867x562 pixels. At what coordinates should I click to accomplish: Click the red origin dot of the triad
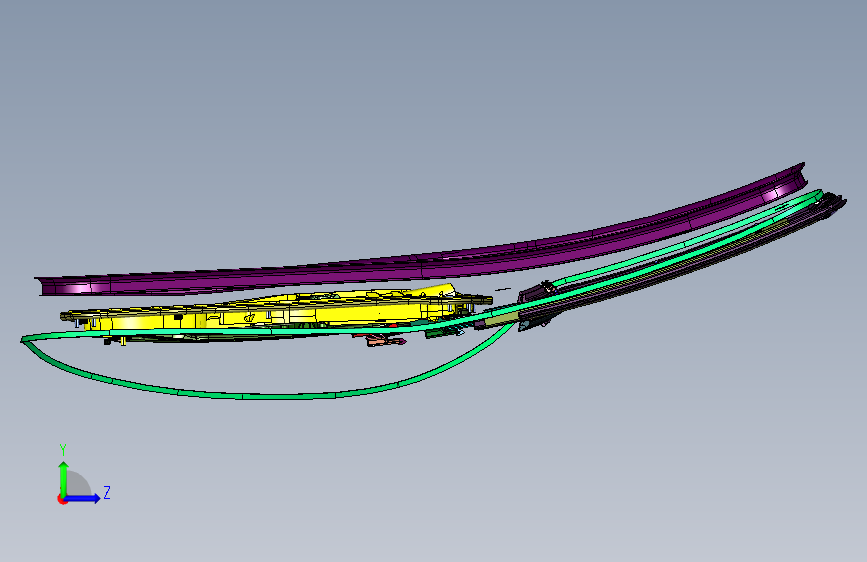point(62,499)
